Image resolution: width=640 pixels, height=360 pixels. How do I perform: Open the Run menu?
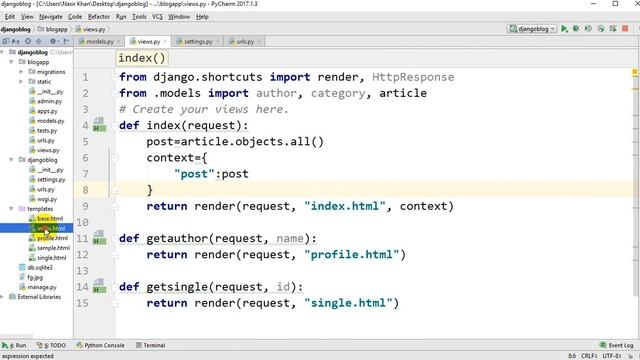121,17
